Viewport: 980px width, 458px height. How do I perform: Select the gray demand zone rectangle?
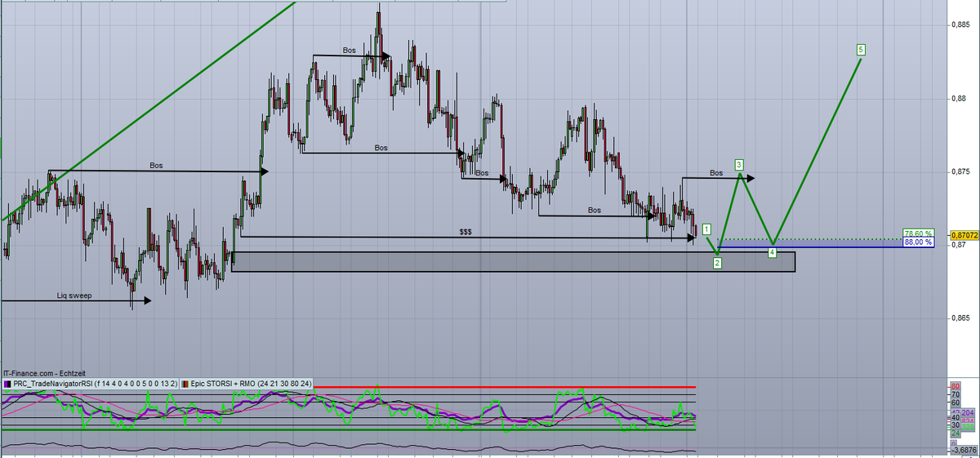point(513,261)
